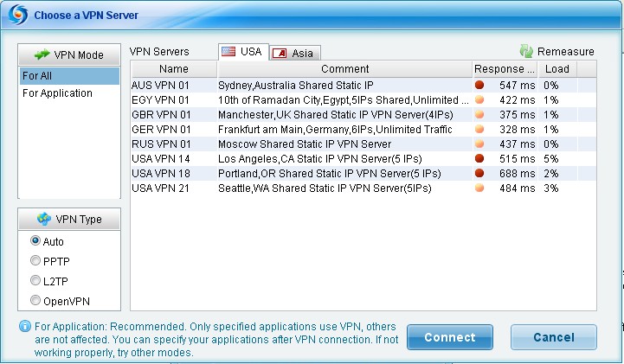
Task: Select the GBR VPN 01 server row
Action: pos(363,114)
